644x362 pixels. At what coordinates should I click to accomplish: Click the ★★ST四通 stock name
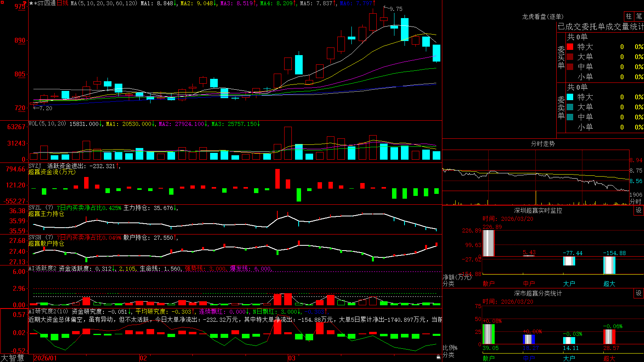[42, 3]
